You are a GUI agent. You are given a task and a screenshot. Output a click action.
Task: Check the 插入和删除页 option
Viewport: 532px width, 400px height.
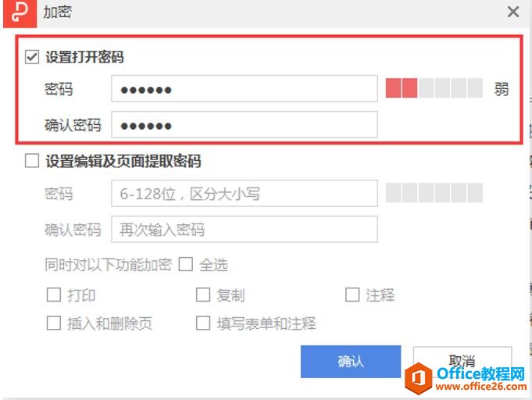pyautogui.click(x=54, y=323)
